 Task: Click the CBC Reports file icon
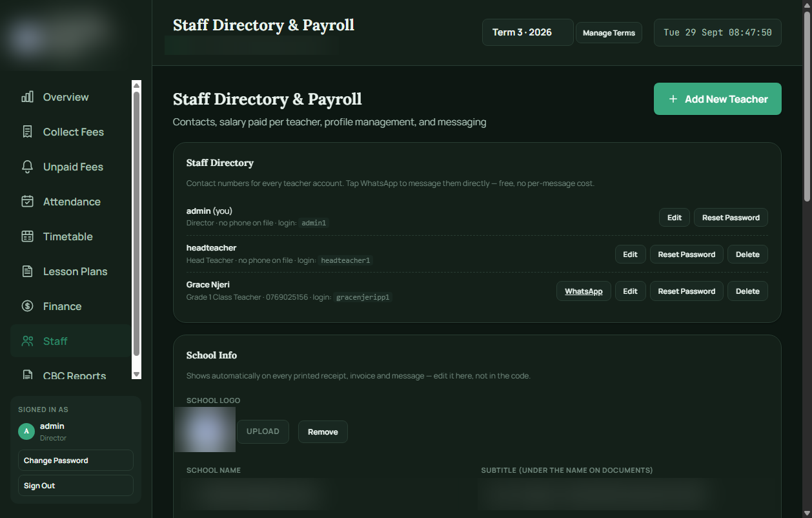coord(27,375)
